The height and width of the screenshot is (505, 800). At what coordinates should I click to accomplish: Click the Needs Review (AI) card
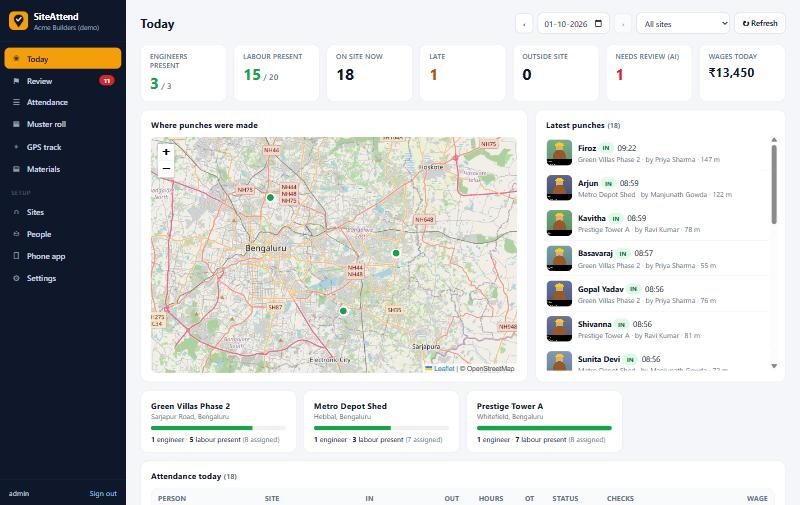click(x=649, y=72)
